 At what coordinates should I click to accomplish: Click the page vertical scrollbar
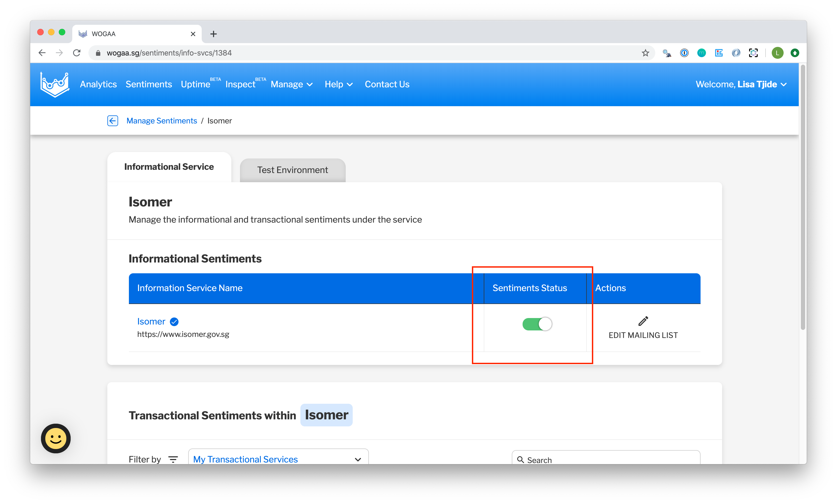tap(802, 197)
